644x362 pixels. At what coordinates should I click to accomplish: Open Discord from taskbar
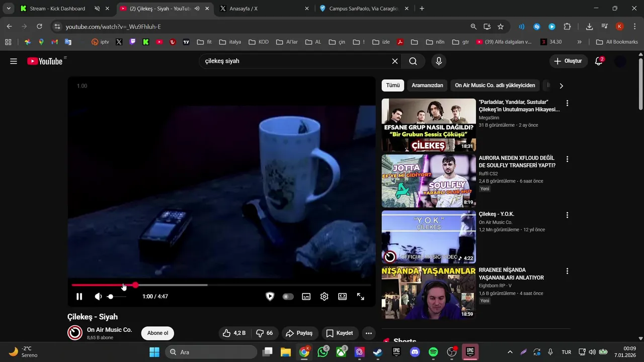click(415, 352)
